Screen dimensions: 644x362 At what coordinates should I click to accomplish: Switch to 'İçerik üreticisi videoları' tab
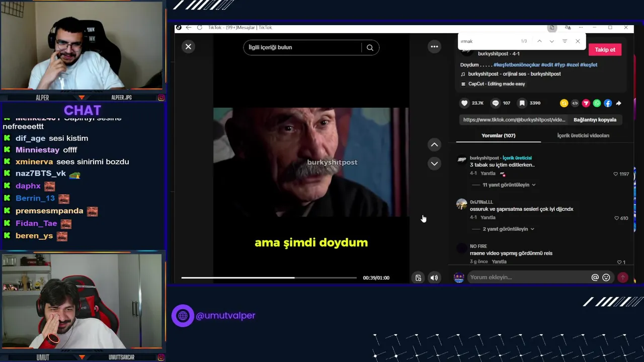[x=583, y=135]
